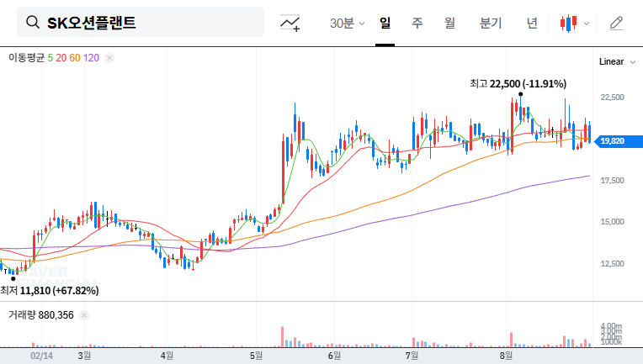Click the 02/14 date axis label

pyautogui.click(x=41, y=356)
